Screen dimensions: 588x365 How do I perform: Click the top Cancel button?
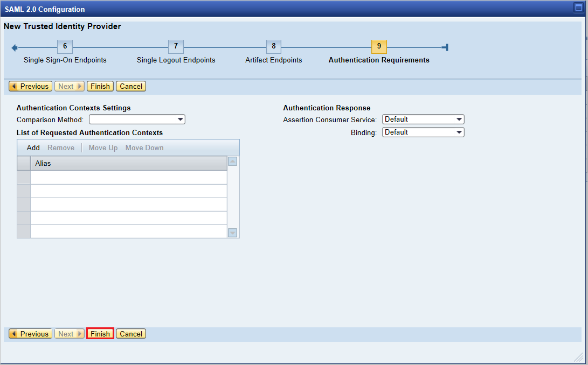coord(130,86)
